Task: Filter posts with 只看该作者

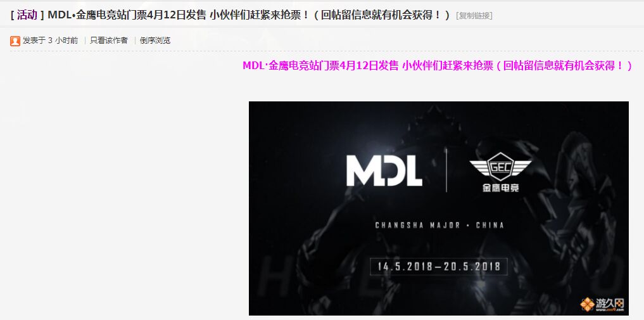Action: click(109, 41)
